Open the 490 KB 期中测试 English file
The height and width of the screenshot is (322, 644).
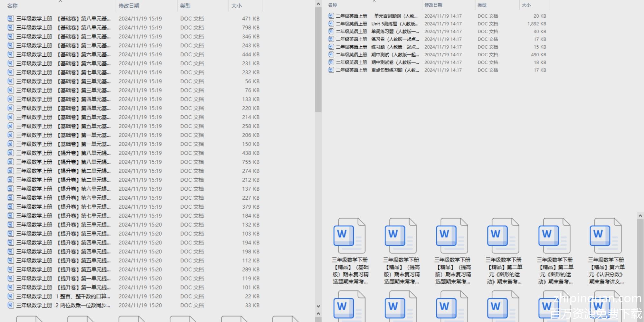395,54
